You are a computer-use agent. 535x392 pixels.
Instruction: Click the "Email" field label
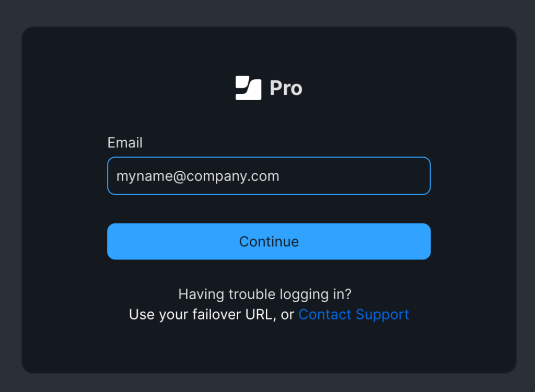[x=125, y=142]
